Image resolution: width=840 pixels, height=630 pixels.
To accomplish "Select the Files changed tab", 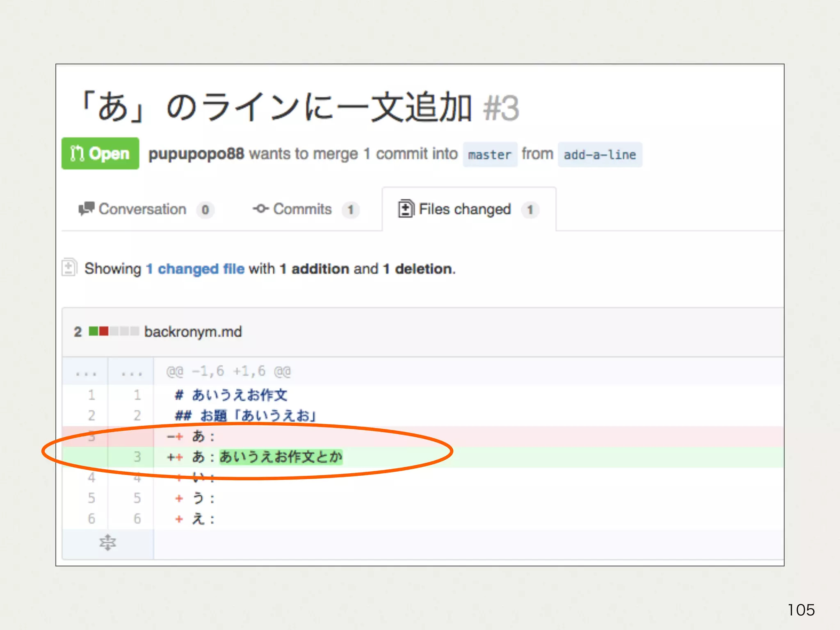I will click(x=465, y=209).
